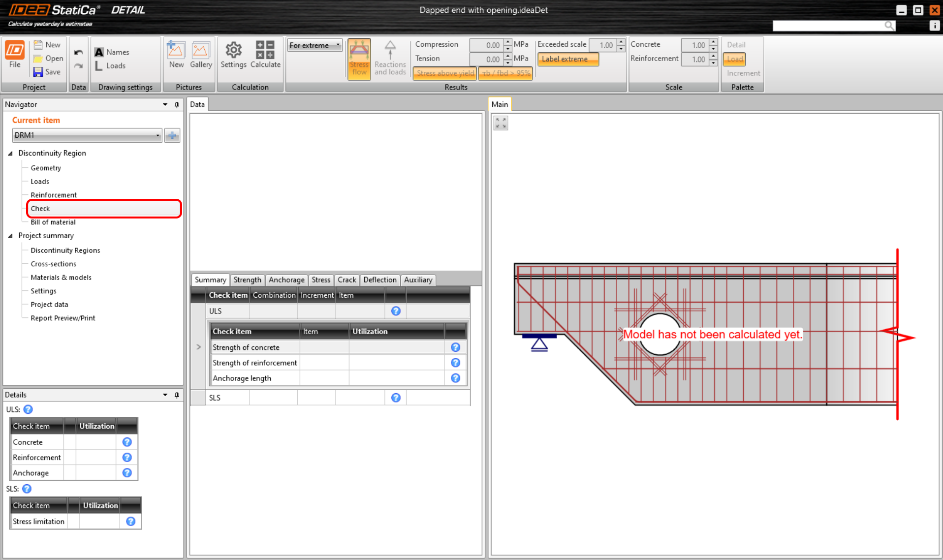Click the Undo arrow icon
The height and width of the screenshot is (560, 943).
(78, 52)
